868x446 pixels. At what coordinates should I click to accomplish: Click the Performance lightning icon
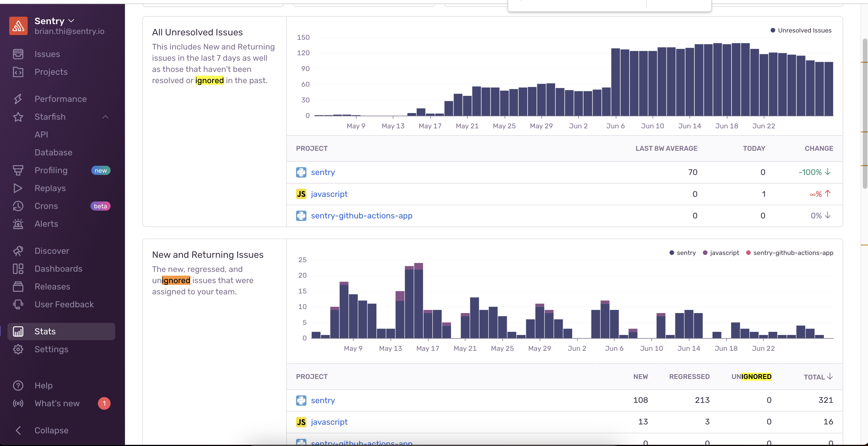18,99
